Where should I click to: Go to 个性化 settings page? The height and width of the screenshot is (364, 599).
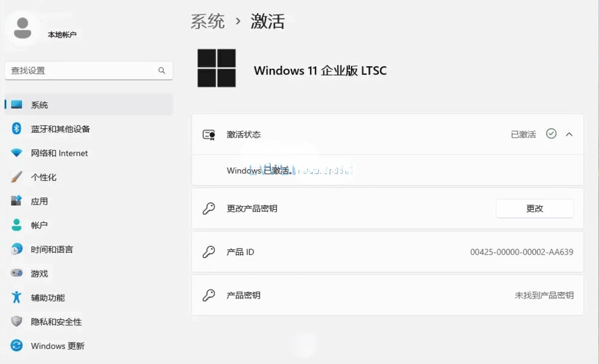44,177
